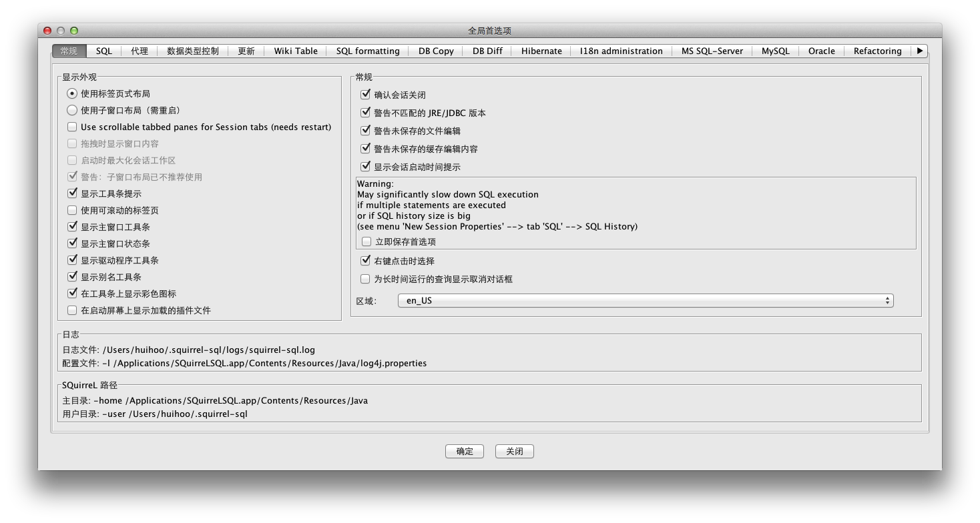Image resolution: width=980 pixels, height=523 pixels.
Task: Open the Hibernate tab
Action: click(541, 51)
